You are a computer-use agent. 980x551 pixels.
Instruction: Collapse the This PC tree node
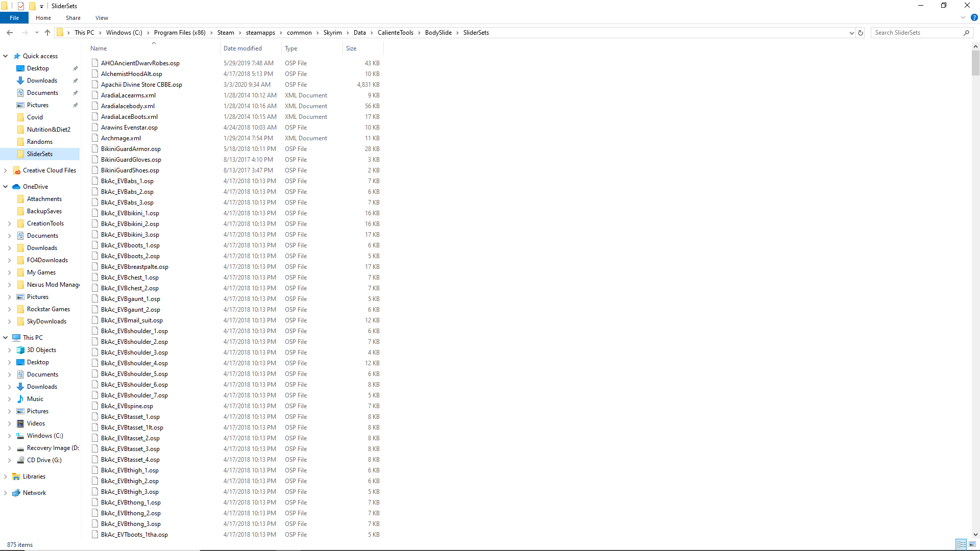pos(6,338)
